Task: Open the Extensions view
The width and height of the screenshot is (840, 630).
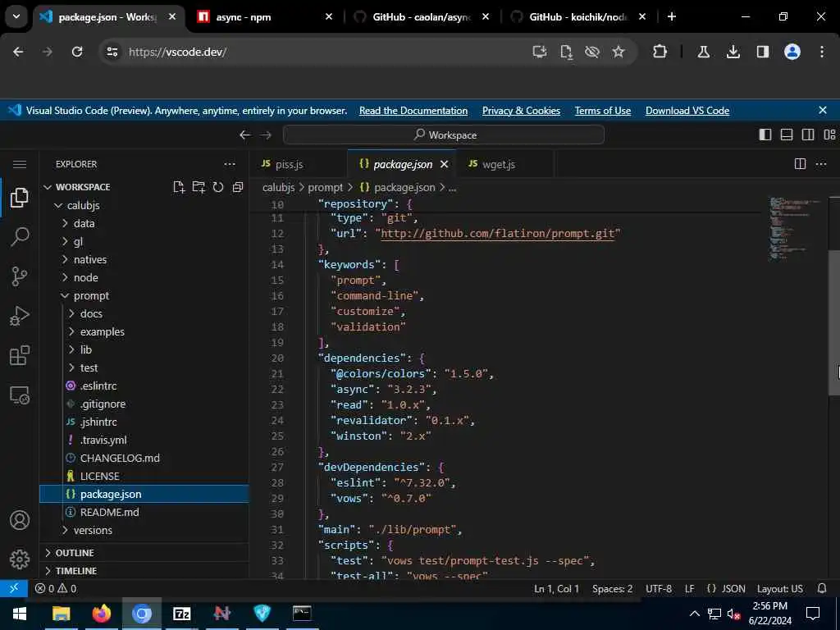Action: (x=20, y=356)
